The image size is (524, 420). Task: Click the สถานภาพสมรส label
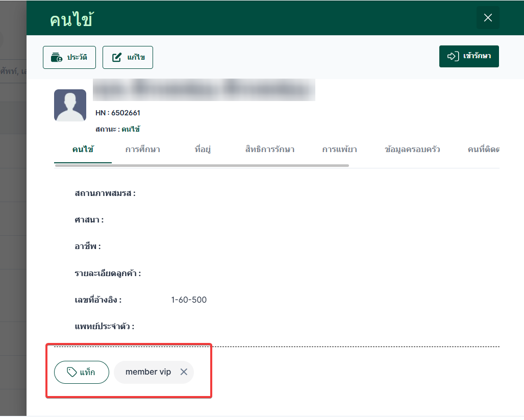105,193
